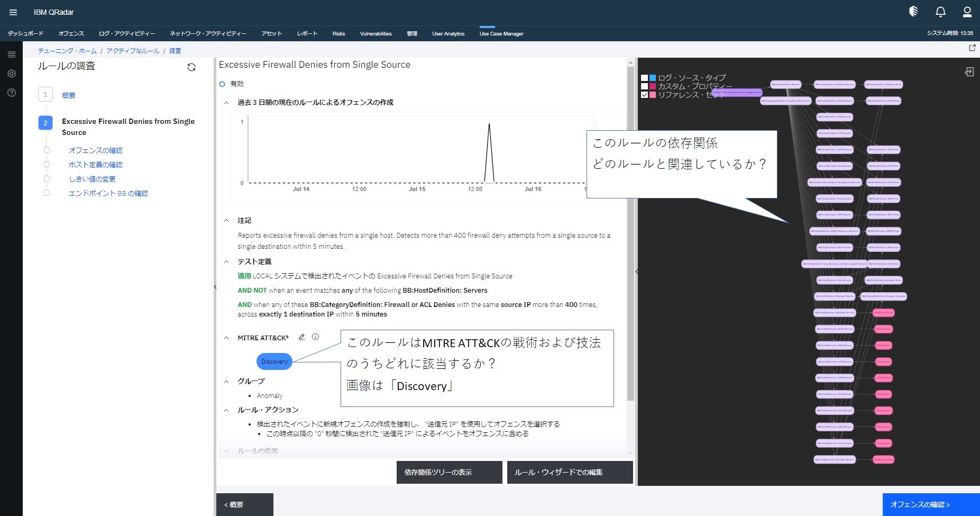Viewport: 980px width, 516px height.
Task: Click the Anomaly group entry
Action: pos(270,395)
